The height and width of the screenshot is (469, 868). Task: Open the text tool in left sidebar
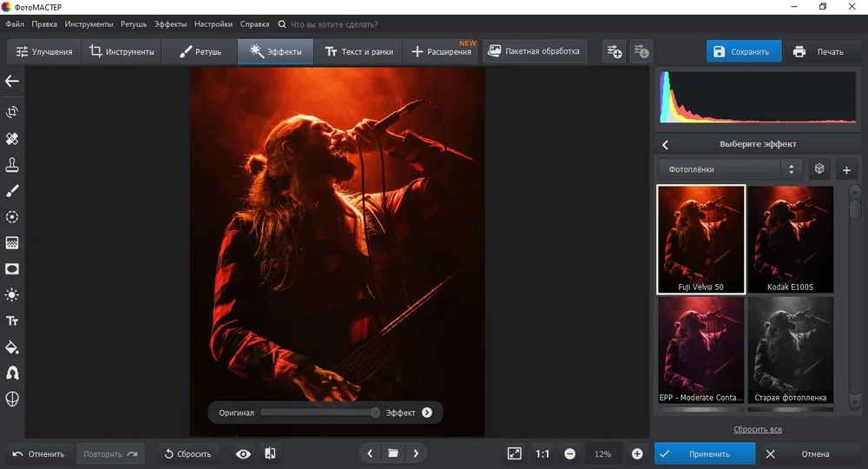12,321
